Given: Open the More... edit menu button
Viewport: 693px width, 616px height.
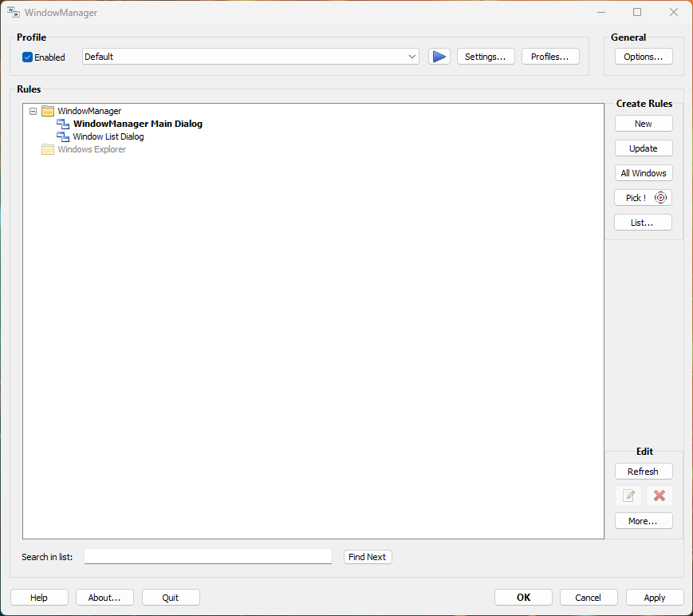Looking at the screenshot, I should pyautogui.click(x=644, y=521).
